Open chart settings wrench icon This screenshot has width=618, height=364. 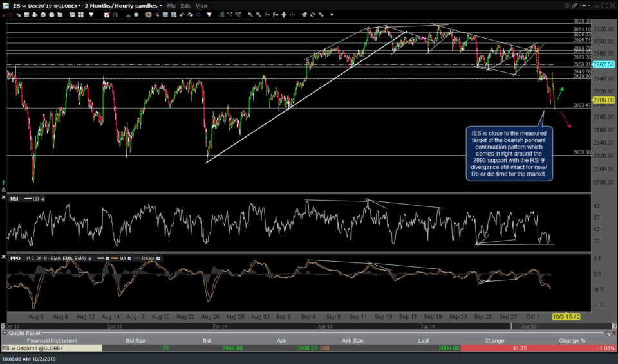pos(321,15)
